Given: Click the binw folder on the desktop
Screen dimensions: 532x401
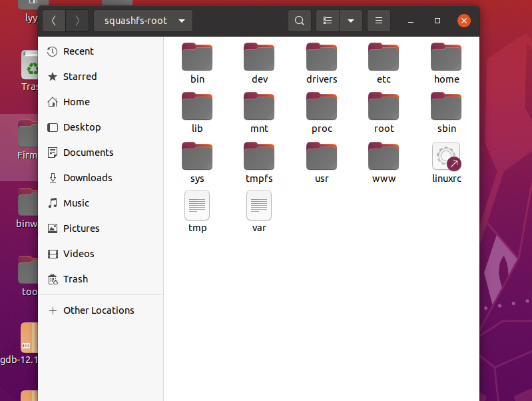Looking at the screenshot, I should (28, 202).
